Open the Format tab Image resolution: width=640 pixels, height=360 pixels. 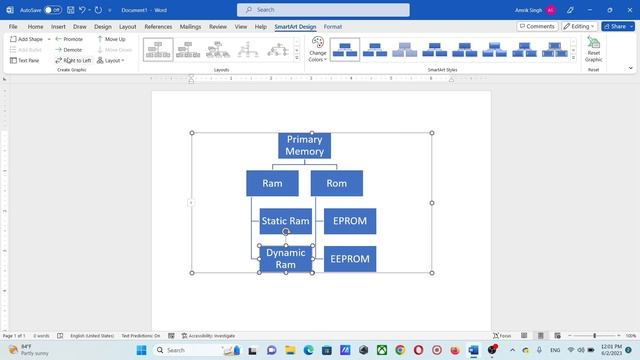(333, 27)
